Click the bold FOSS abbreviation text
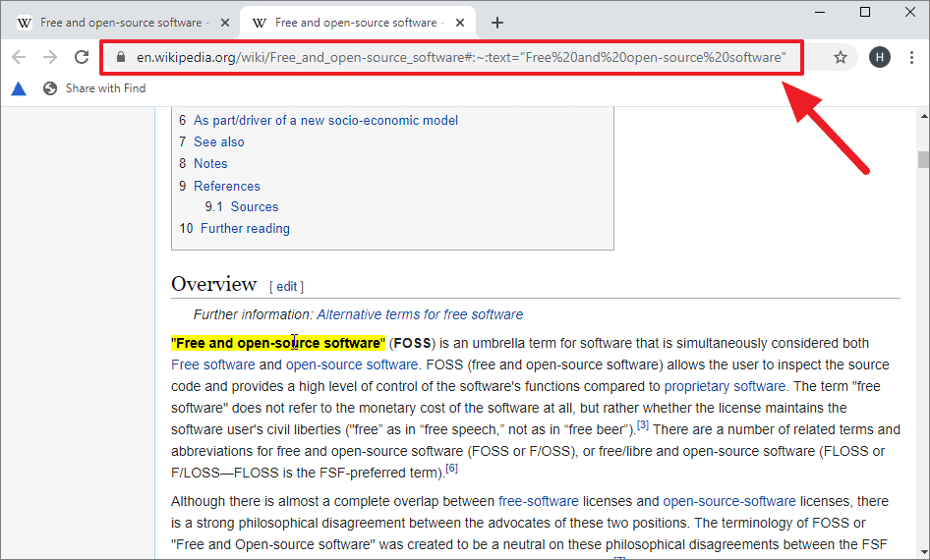Image resolution: width=930 pixels, height=560 pixels. coord(412,343)
